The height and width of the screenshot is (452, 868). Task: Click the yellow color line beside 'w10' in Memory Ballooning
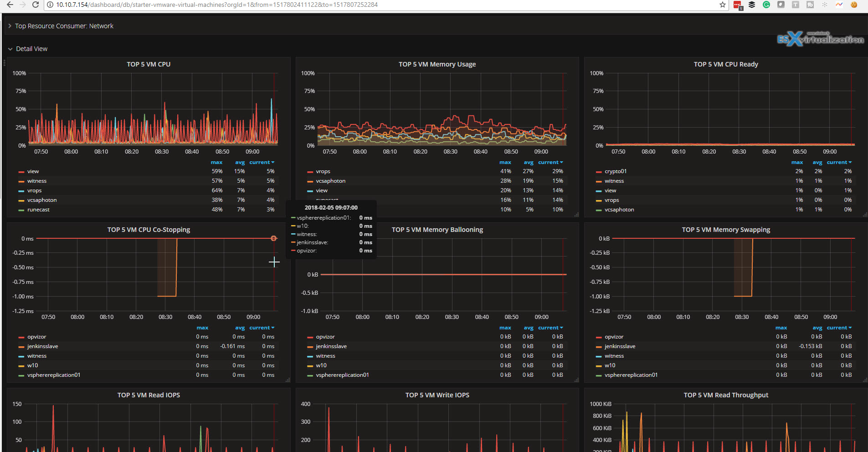click(x=310, y=366)
